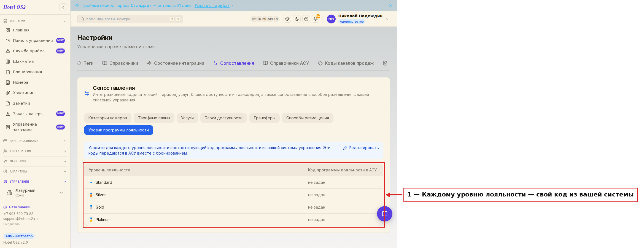Expand the Аналитика sidebar group

[x=35, y=171]
